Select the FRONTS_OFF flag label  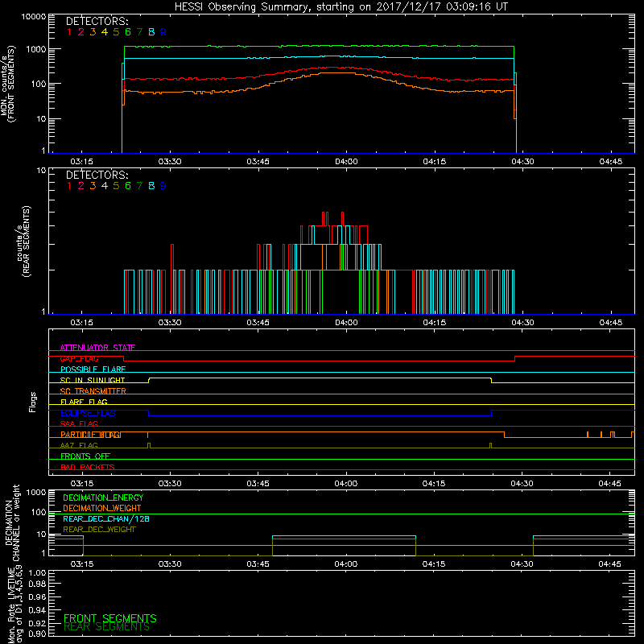(x=85, y=456)
